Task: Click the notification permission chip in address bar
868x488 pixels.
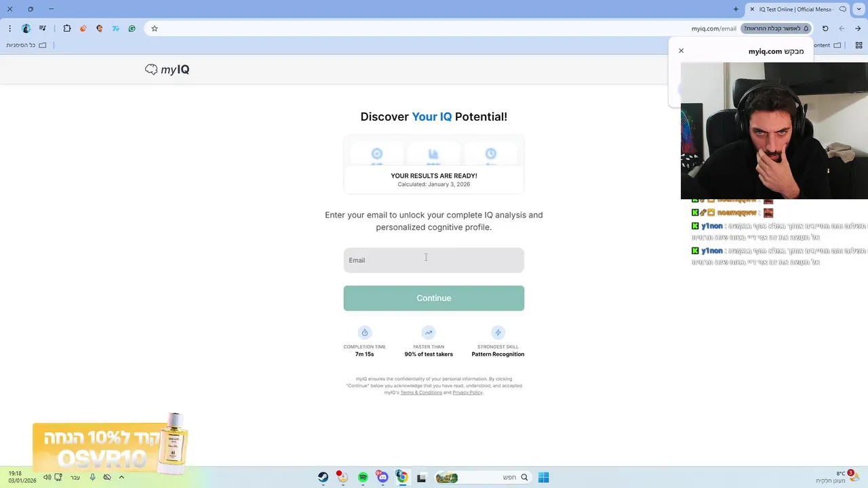Action: [x=776, y=28]
